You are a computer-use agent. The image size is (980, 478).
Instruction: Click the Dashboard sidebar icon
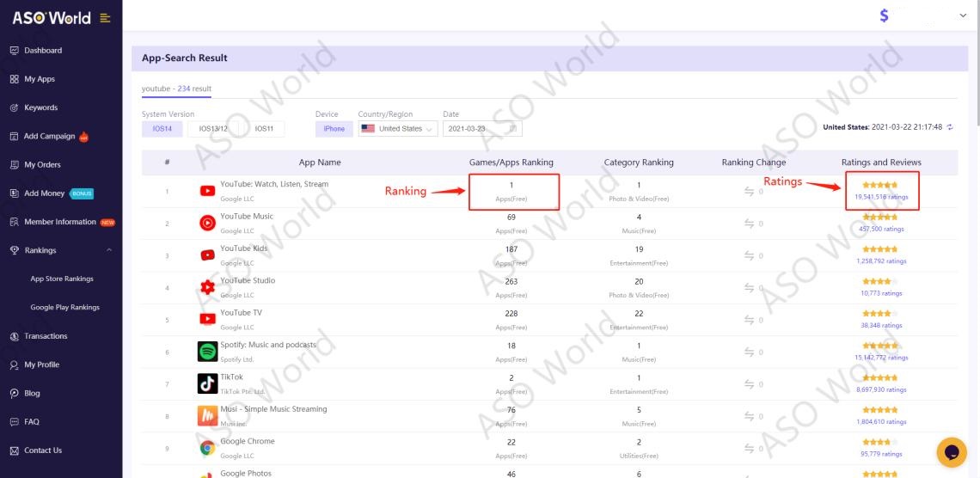coord(15,51)
